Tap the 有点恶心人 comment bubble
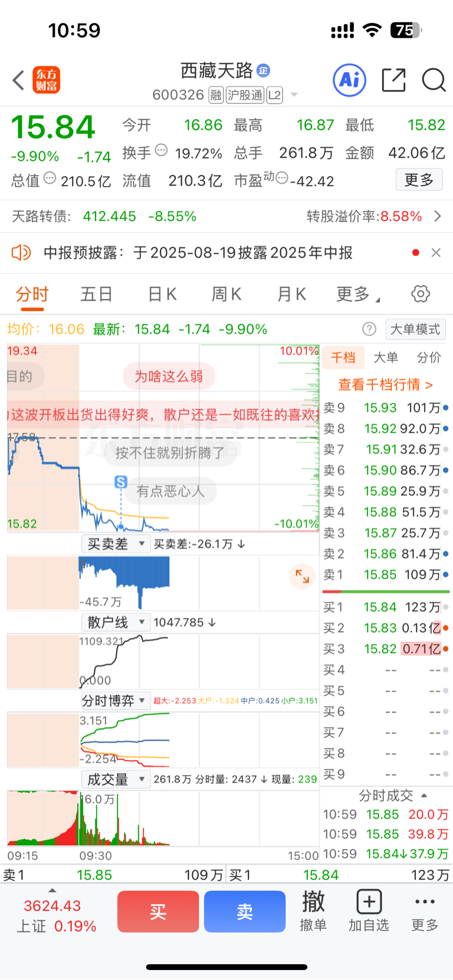 tap(170, 491)
